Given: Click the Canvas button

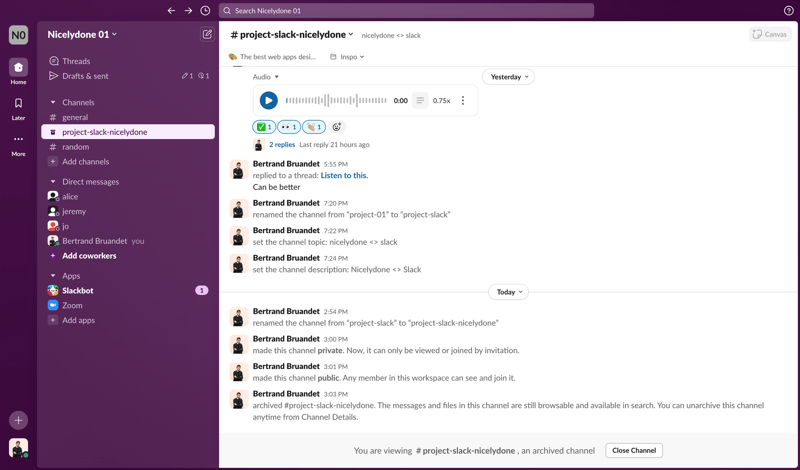Looking at the screenshot, I should 770,35.
